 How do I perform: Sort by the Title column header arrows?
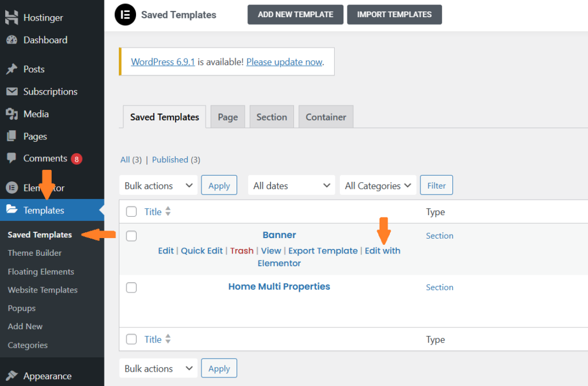tap(168, 212)
